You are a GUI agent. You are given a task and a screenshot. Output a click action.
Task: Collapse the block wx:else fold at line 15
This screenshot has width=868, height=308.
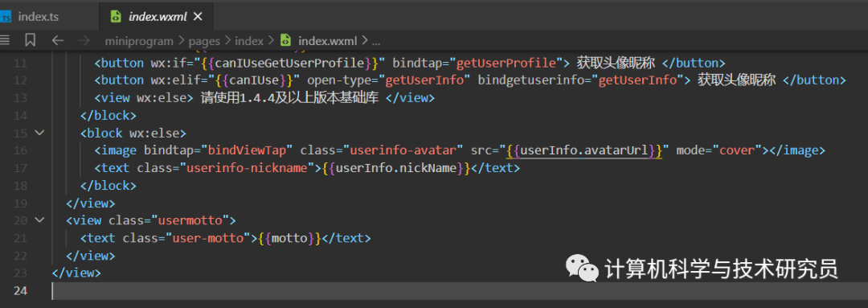tap(39, 133)
